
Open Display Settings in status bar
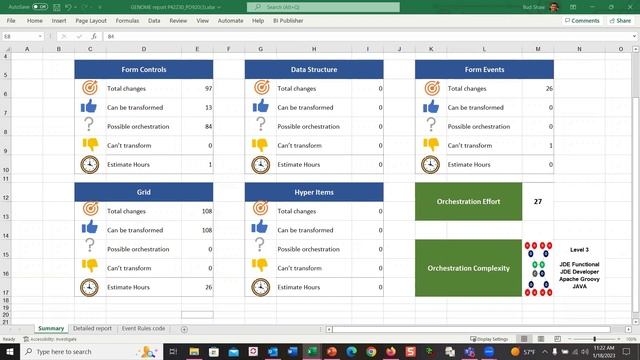pos(489,339)
